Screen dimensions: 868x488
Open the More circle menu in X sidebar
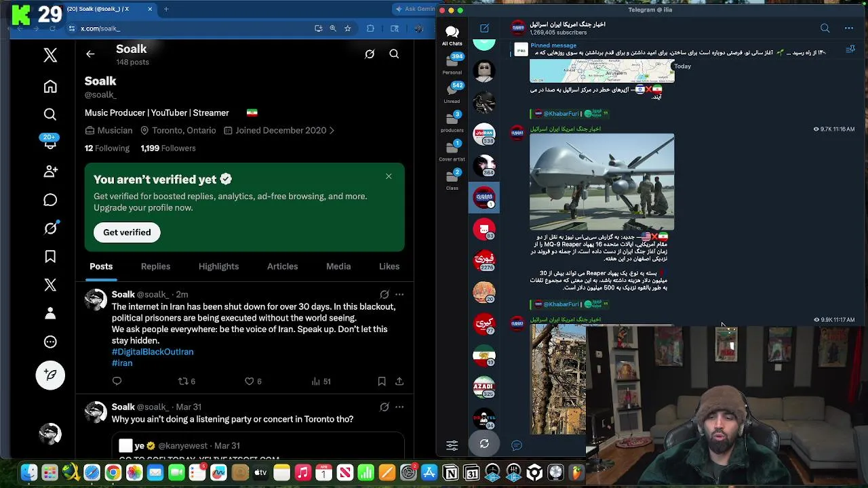[50, 342]
